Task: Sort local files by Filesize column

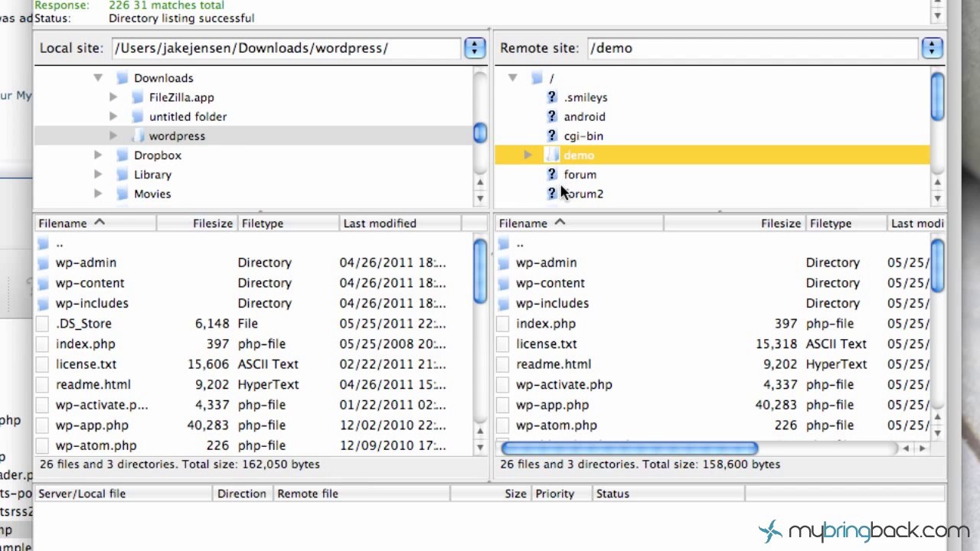Action: tap(197, 223)
